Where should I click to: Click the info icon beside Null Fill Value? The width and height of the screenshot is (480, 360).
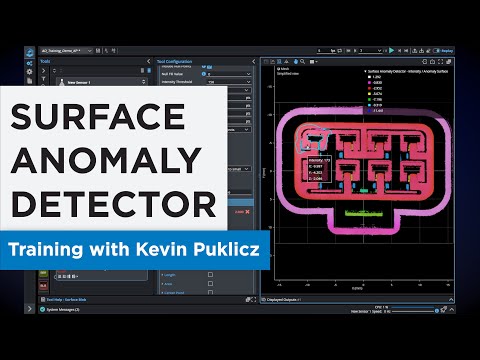click(x=204, y=74)
